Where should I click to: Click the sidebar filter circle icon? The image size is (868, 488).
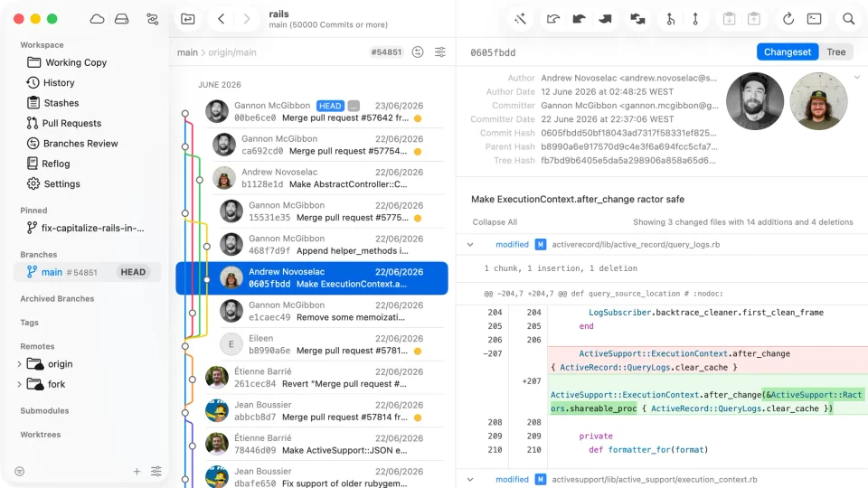pos(20,472)
